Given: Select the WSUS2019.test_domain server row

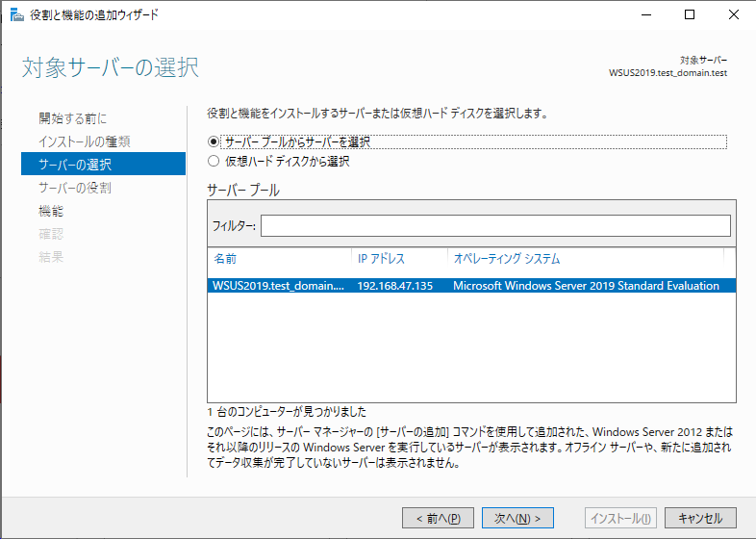Looking at the screenshot, I should tap(471, 286).
